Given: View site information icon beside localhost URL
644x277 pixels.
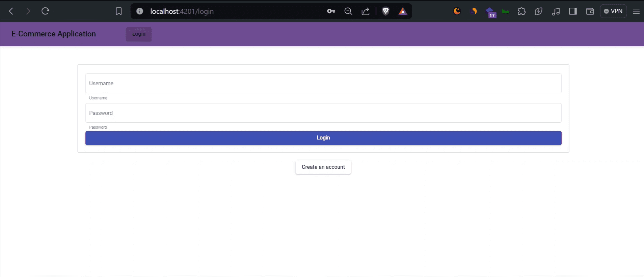Looking at the screenshot, I should tap(140, 11).
